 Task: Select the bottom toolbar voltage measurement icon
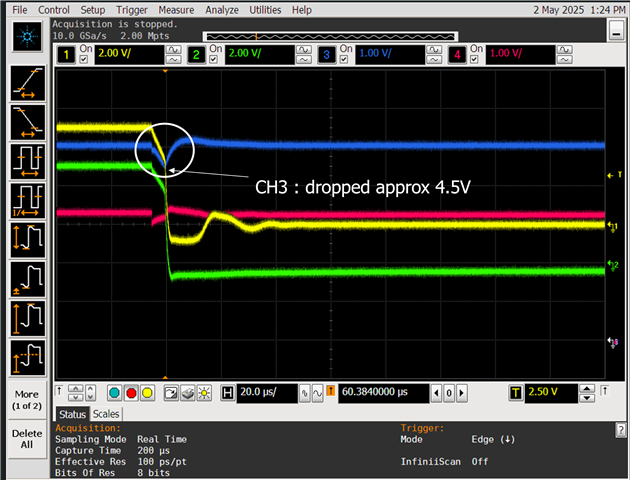pyautogui.click(x=28, y=357)
